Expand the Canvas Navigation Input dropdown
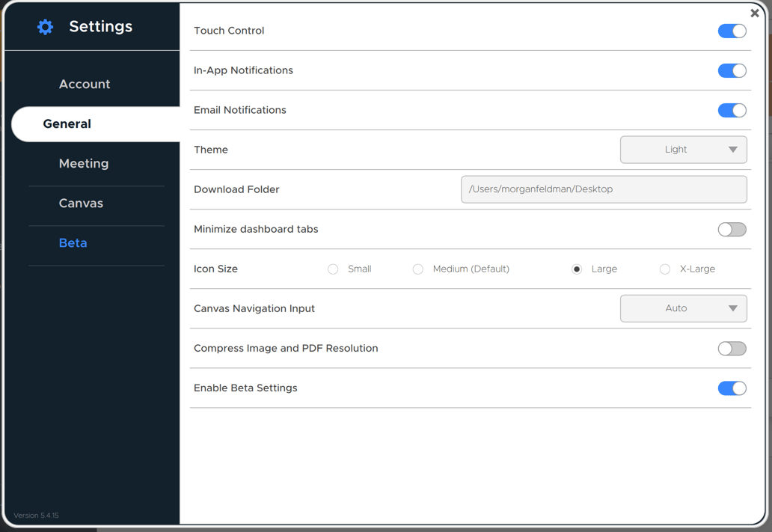This screenshot has width=772, height=532. pos(683,308)
